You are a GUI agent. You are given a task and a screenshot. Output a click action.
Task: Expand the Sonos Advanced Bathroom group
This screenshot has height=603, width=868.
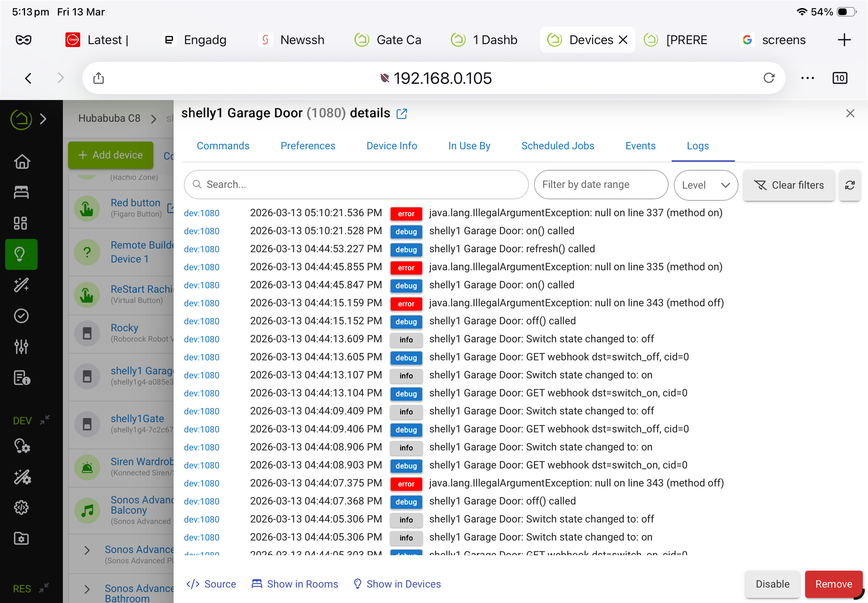coord(87,589)
